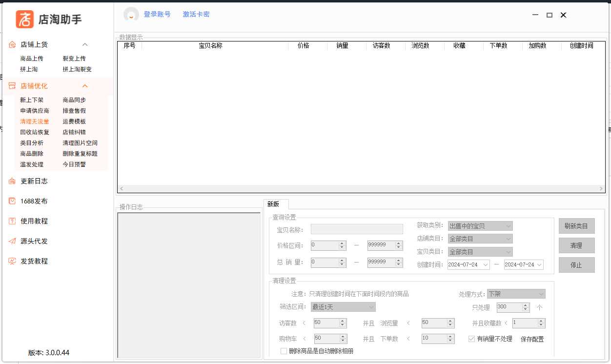This screenshot has width=611, height=364.
Task: Open 使用教程 via its question icon
Action: (13, 221)
